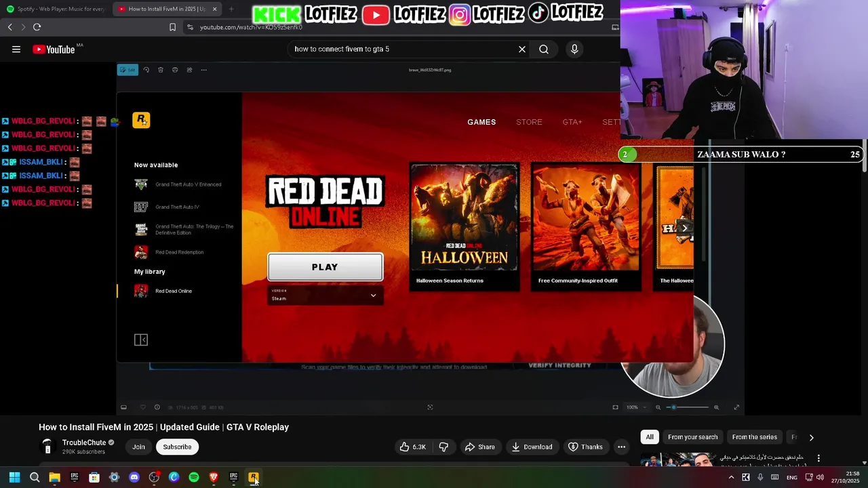Subscribe to the TroubleChute channel
The height and width of the screenshot is (488, 868).
[177, 447]
